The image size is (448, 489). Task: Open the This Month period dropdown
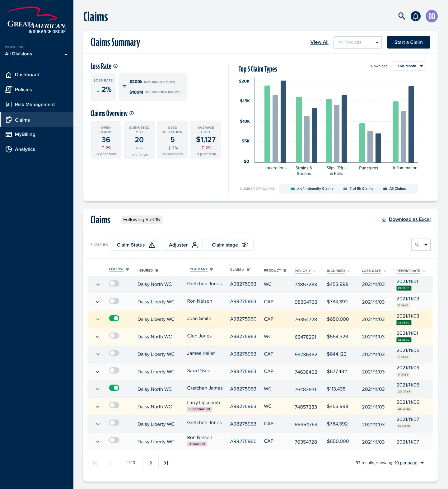409,66
